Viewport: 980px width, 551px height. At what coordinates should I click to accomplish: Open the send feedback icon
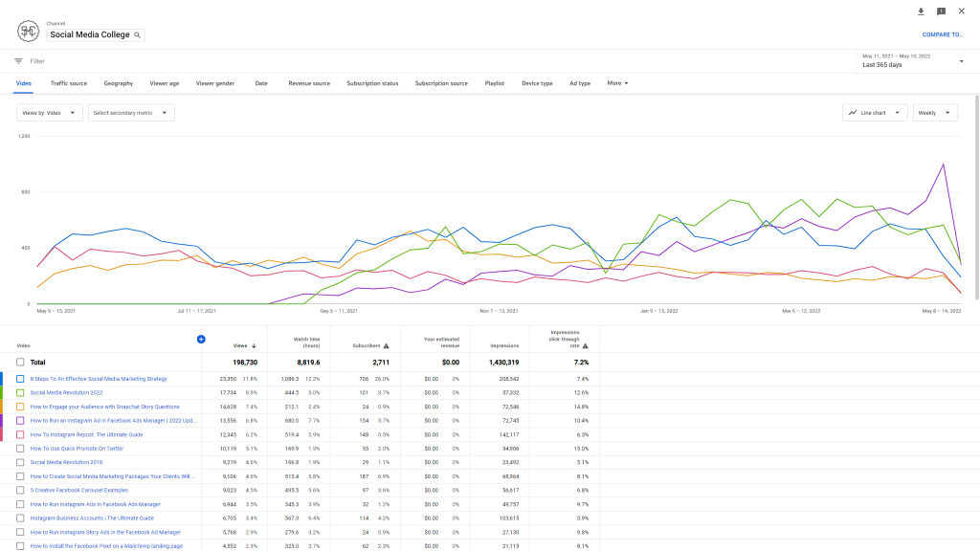pyautogui.click(x=941, y=11)
